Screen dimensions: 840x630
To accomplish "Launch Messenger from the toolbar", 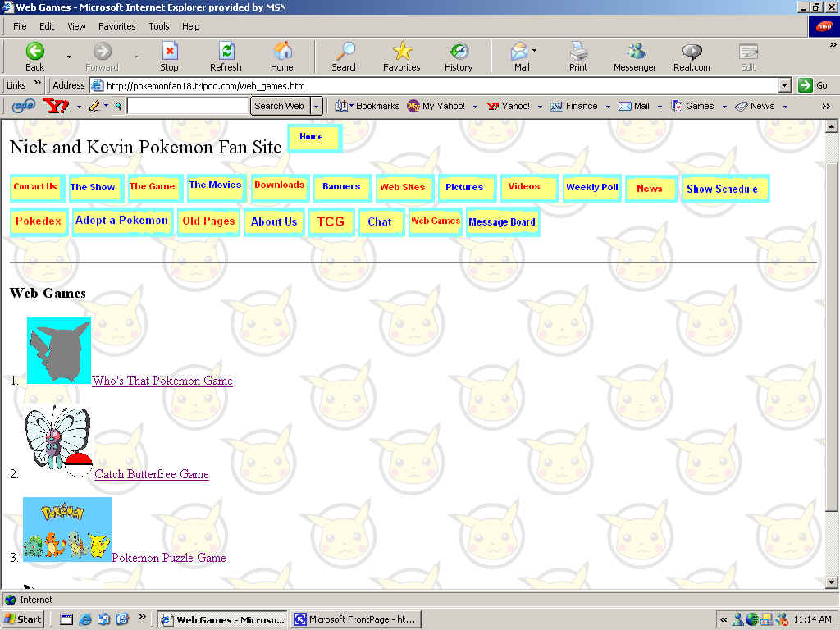I will pos(635,52).
